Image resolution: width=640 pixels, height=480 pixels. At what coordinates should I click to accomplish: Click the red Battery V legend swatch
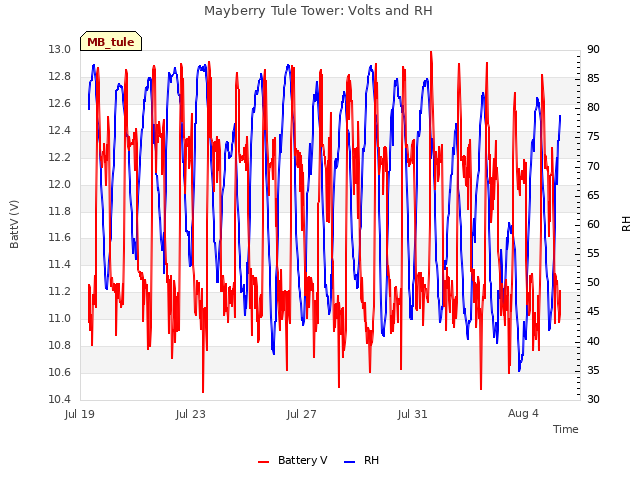(x=264, y=461)
